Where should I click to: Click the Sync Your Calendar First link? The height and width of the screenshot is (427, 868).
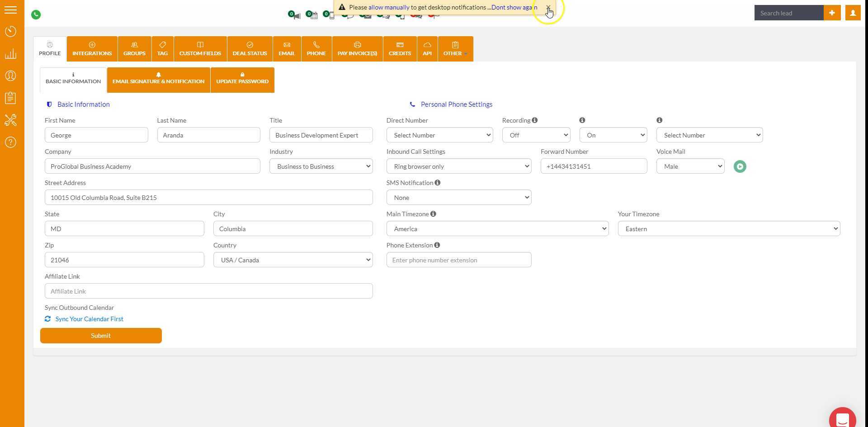[89, 319]
